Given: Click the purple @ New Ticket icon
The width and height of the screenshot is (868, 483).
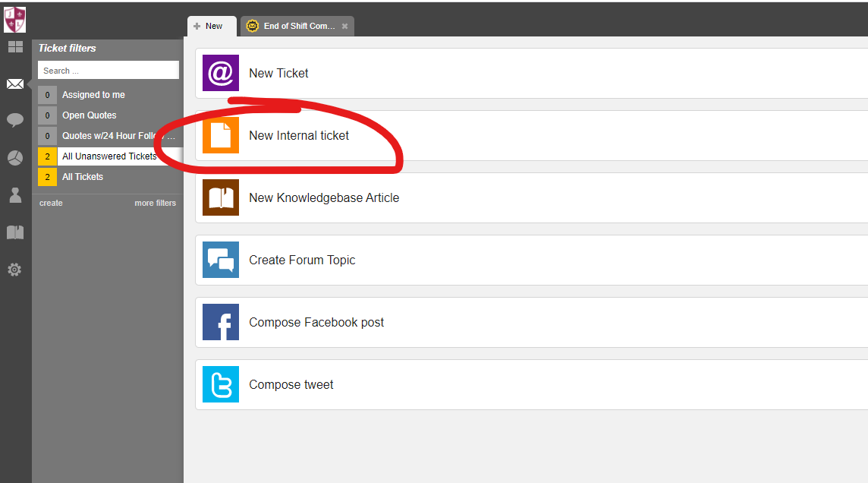Looking at the screenshot, I should [x=221, y=73].
